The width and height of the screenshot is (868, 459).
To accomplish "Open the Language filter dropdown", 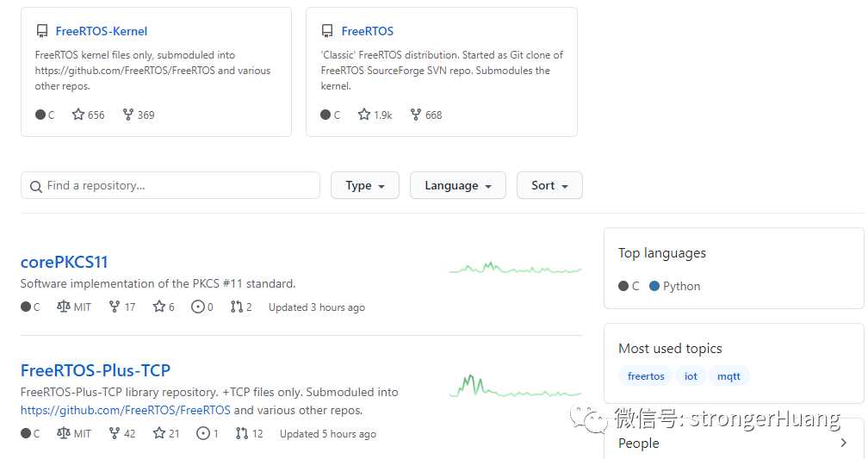I will [x=457, y=185].
